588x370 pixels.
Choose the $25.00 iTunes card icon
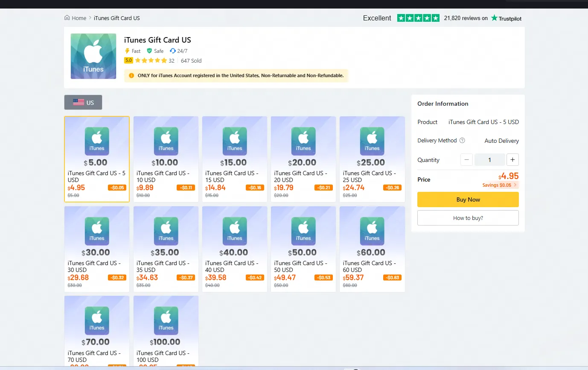(372, 141)
